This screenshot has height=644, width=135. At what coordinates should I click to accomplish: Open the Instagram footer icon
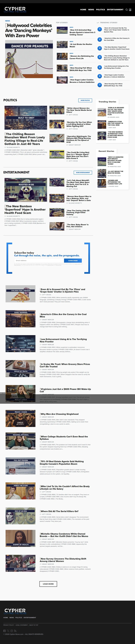pos(12,631)
